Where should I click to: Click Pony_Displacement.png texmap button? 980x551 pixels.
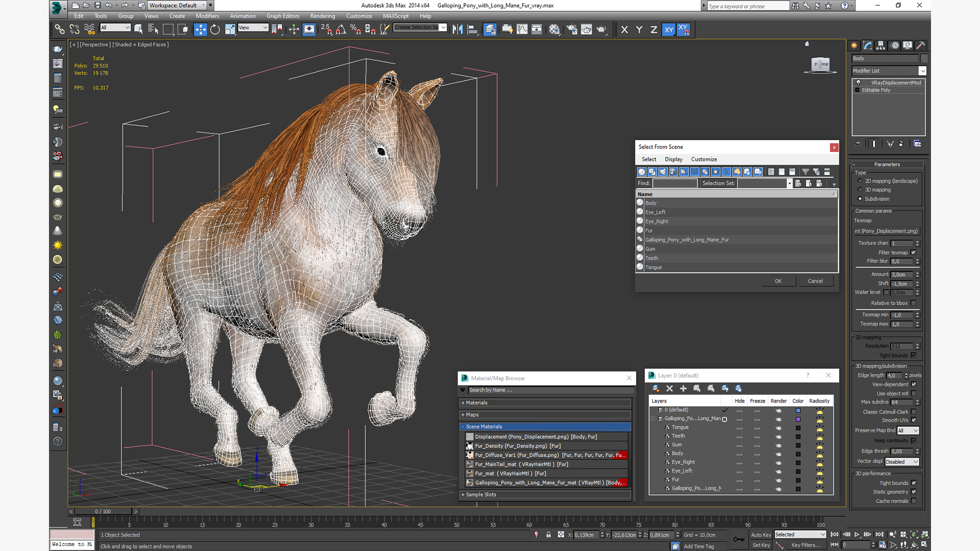[887, 231]
